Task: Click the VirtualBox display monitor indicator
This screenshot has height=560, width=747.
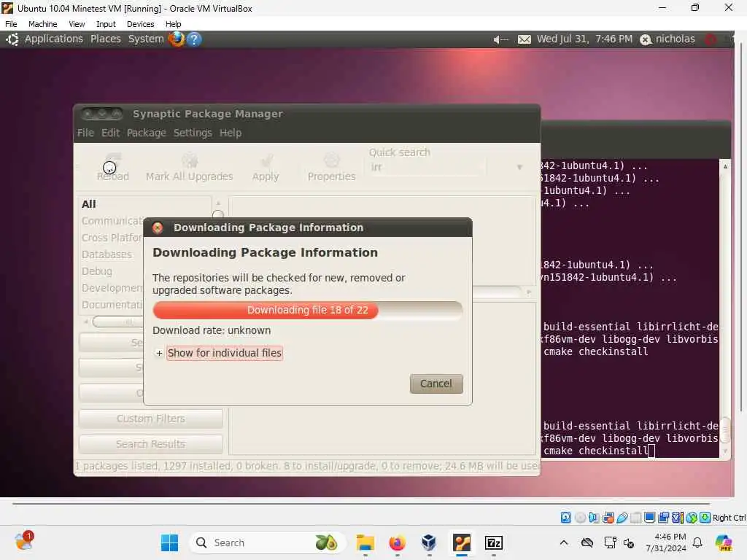Action: point(649,518)
